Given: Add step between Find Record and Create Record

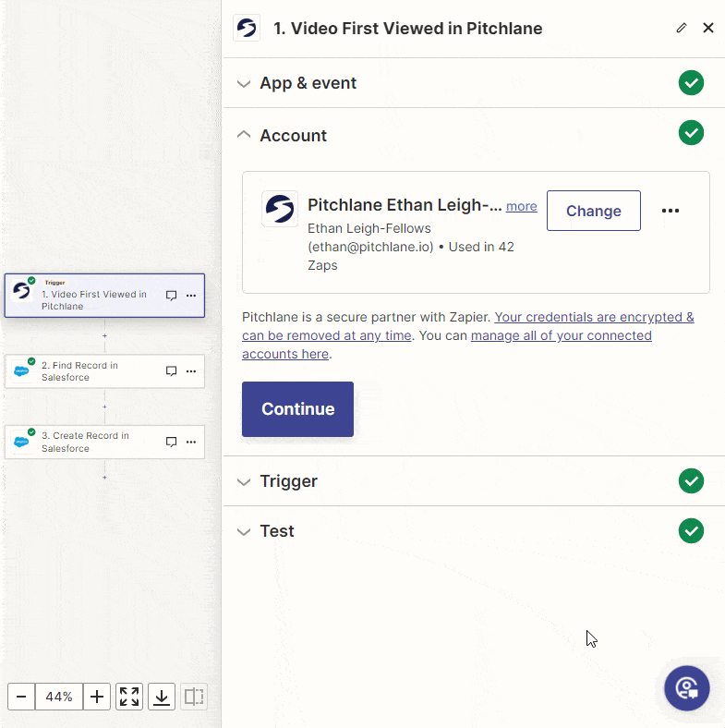Looking at the screenshot, I should click(105, 406).
